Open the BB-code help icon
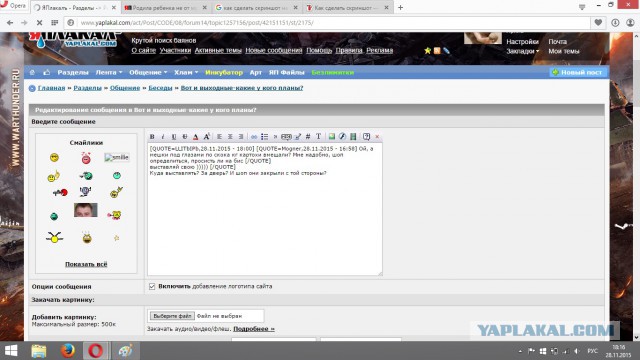The height and width of the screenshot is (360, 640). [367, 137]
